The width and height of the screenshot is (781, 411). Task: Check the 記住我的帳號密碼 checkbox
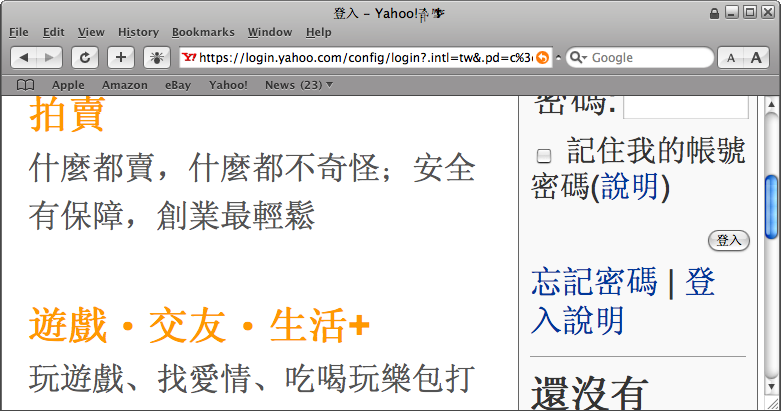point(543,156)
